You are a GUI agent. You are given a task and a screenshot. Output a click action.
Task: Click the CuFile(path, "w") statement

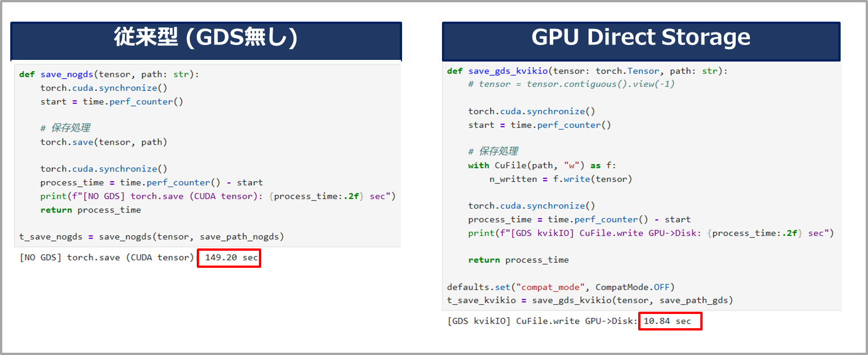538,165
